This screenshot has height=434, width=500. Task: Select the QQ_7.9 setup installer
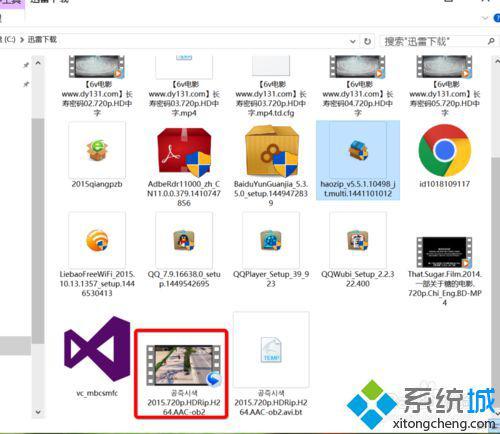[x=184, y=240]
